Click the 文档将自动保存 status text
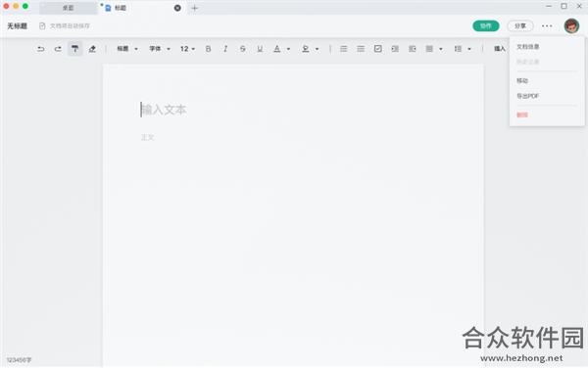Image resolution: width=588 pixels, height=368 pixels. (x=70, y=25)
